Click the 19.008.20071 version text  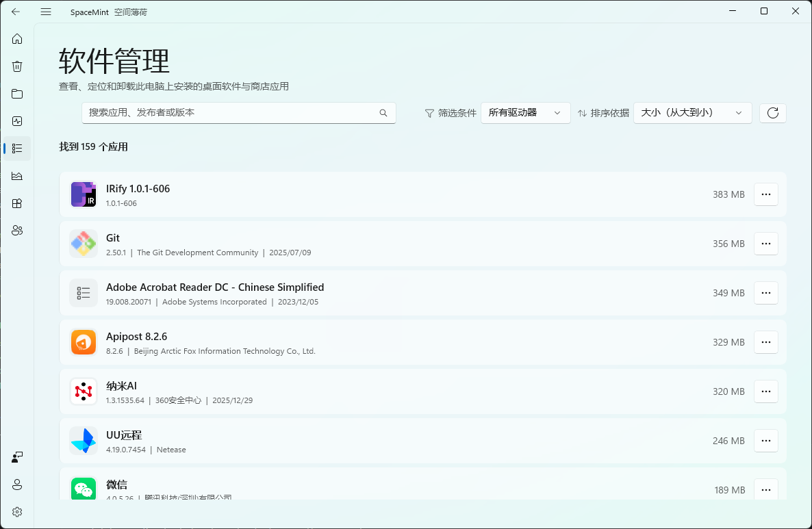[129, 302]
